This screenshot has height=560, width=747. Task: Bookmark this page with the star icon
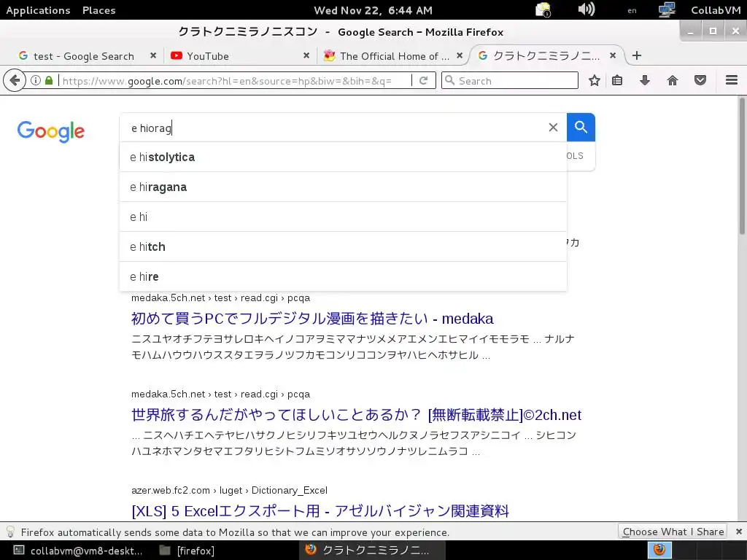(x=594, y=80)
